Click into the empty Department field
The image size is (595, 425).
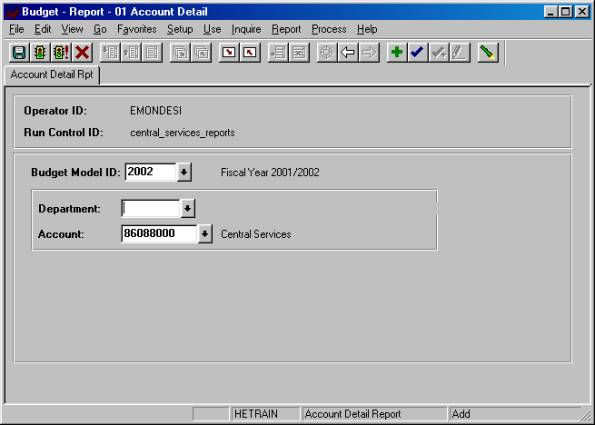(x=151, y=208)
